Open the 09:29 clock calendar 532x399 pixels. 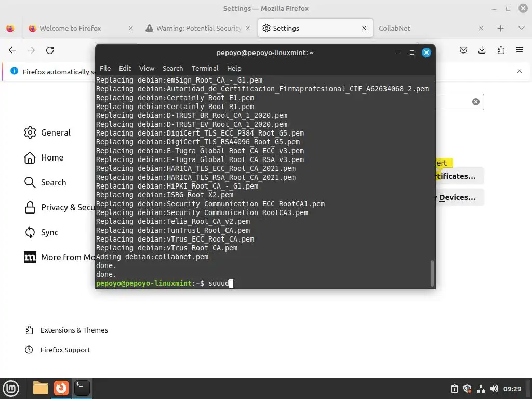click(512, 389)
